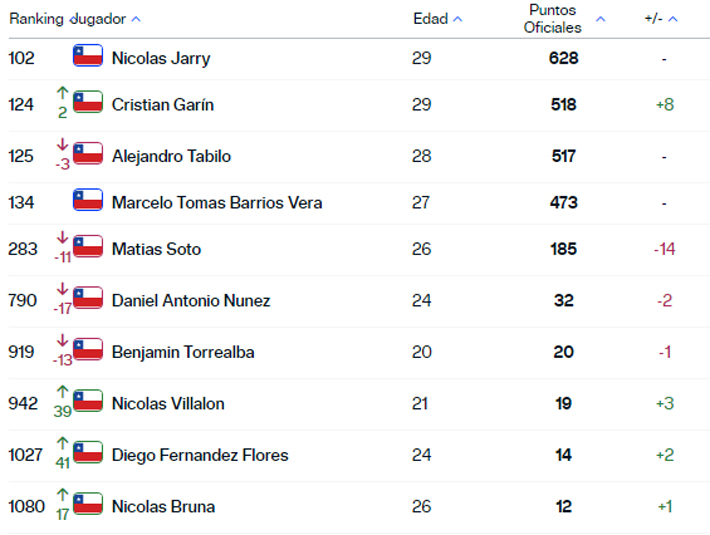Open Nicolas Jarry's player profile
The width and height of the screenshot is (710, 535).
point(161,58)
